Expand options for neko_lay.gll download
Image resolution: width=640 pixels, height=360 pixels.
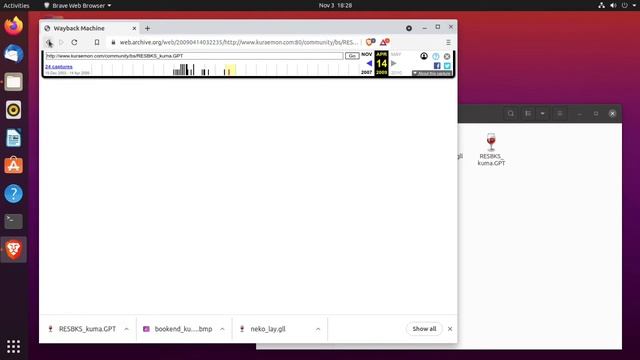point(318,329)
